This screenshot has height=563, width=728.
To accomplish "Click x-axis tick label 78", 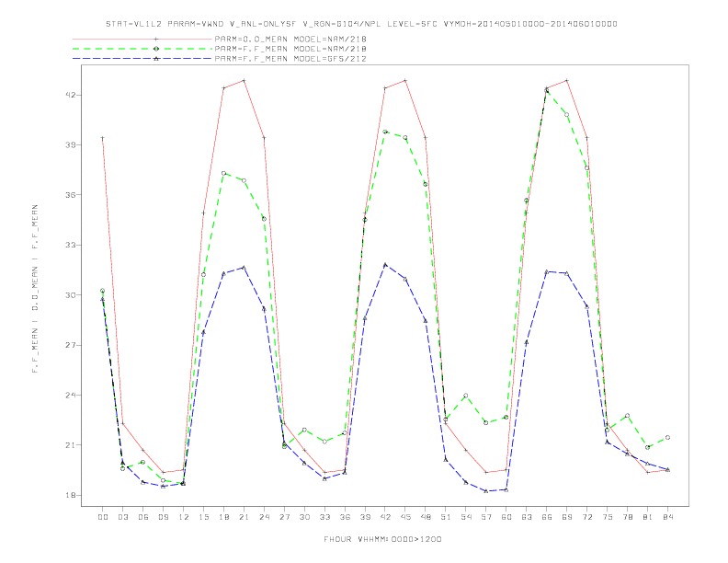I will point(627,517).
